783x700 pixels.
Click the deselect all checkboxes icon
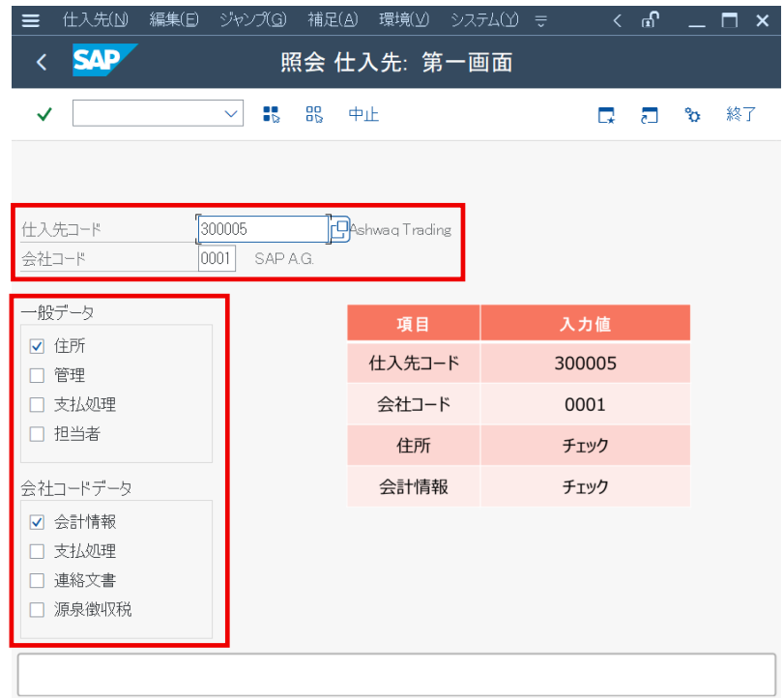point(314,114)
